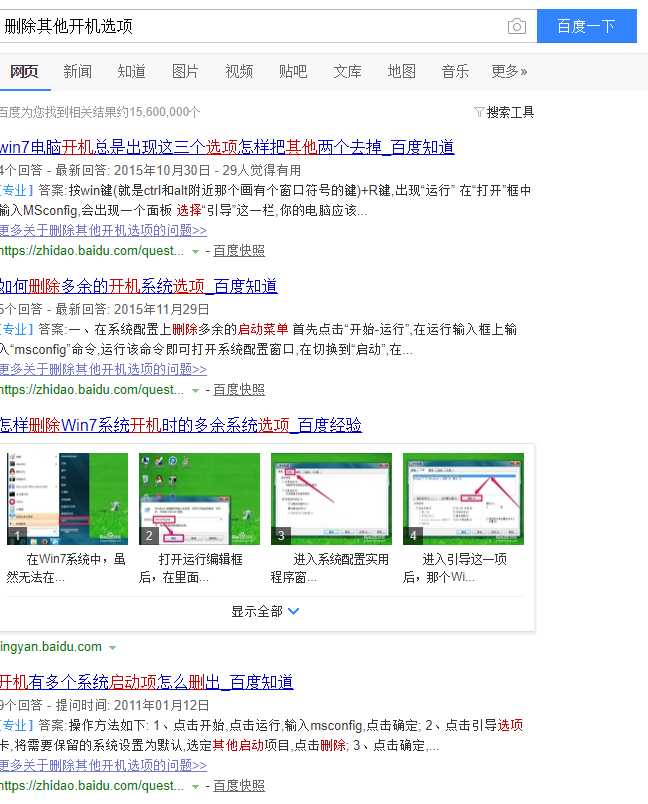Open the 视频 tab
The image size is (648, 804).
click(x=239, y=71)
